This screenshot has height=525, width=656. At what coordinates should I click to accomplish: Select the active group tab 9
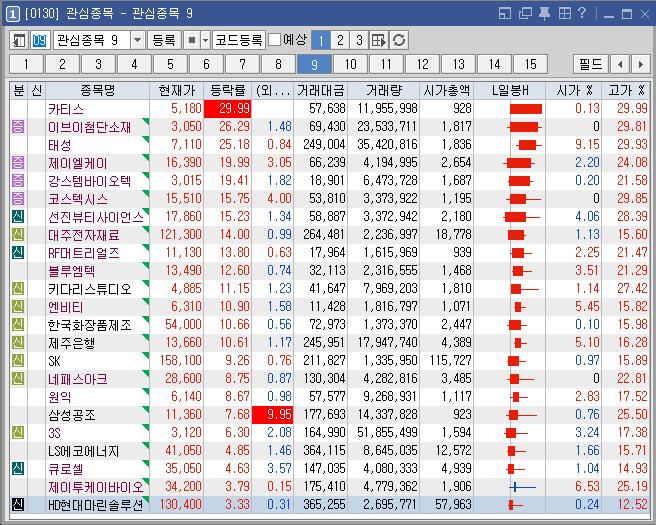click(x=314, y=64)
